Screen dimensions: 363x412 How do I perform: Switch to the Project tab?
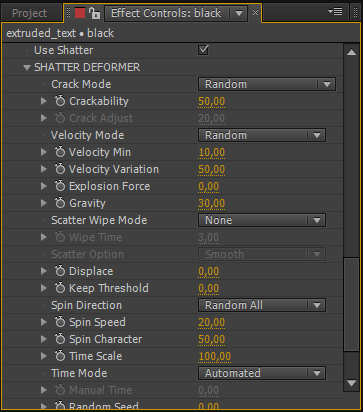pos(29,13)
